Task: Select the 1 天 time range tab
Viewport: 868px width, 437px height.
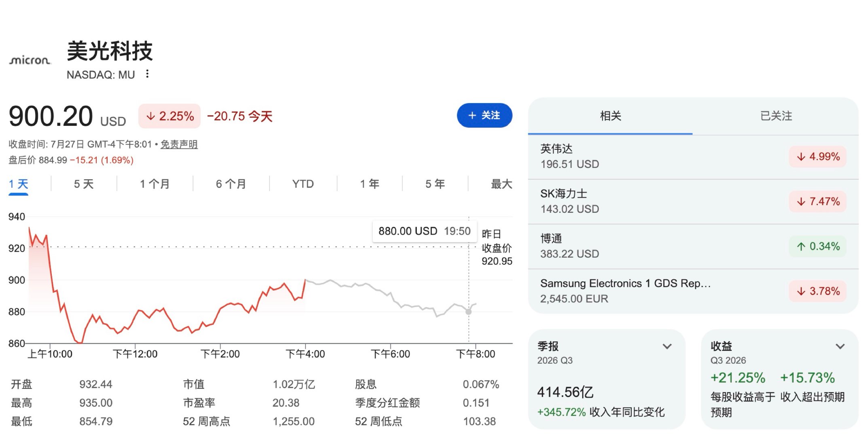Action: [x=19, y=184]
